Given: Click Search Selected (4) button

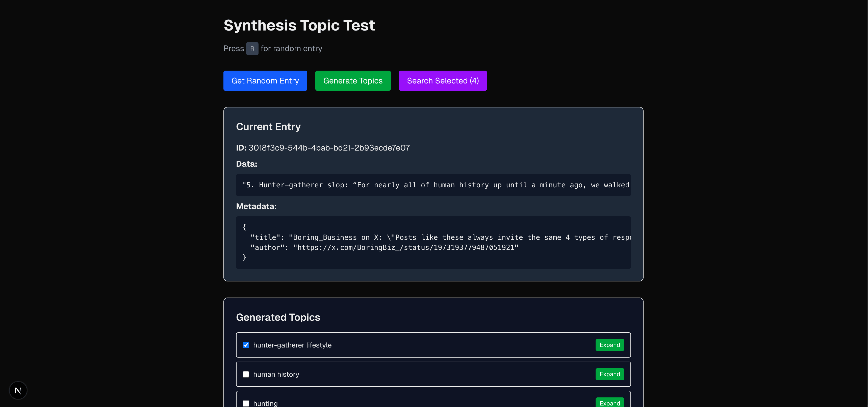Looking at the screenshot, I should [442, 81].
